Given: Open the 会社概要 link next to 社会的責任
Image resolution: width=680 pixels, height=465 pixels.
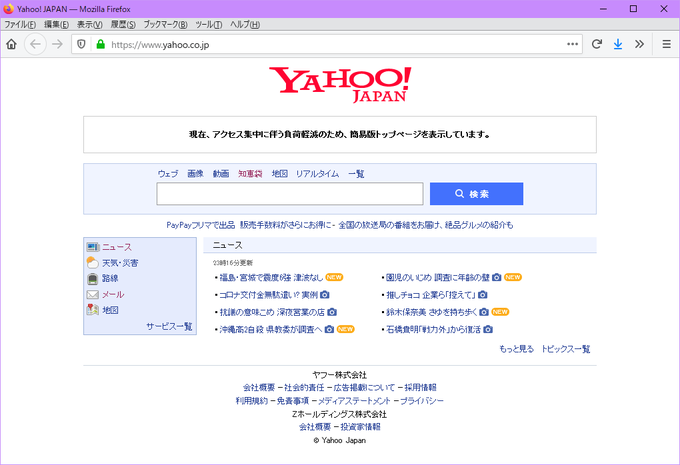Looking at the screenshot, I should click(x=259, y=387).
